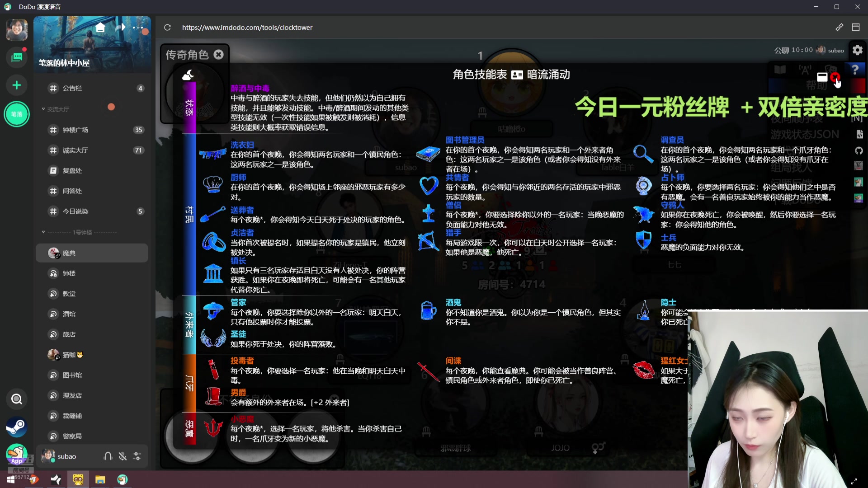
Task: Join the 理发店 voice channel
Action: [92, 395]
